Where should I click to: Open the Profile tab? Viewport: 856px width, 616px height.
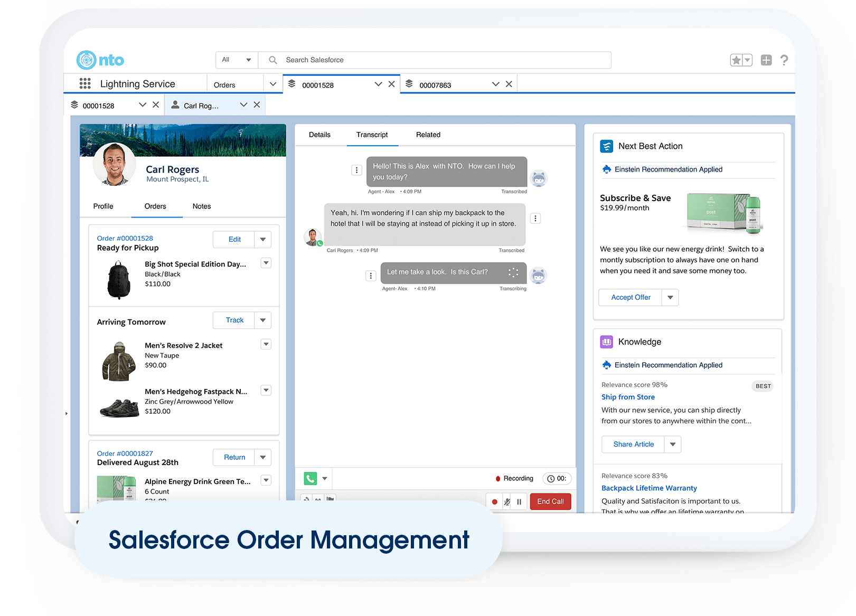tap(103, 206)
